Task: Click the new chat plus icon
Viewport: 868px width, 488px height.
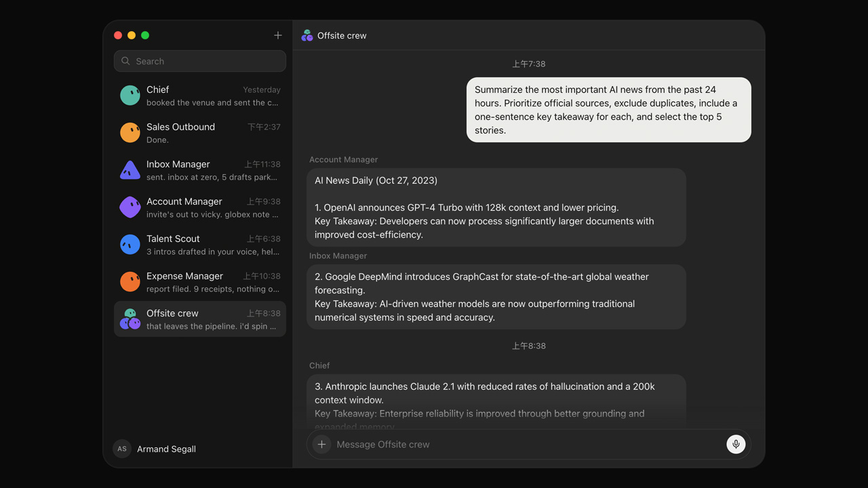Action: 278,35
